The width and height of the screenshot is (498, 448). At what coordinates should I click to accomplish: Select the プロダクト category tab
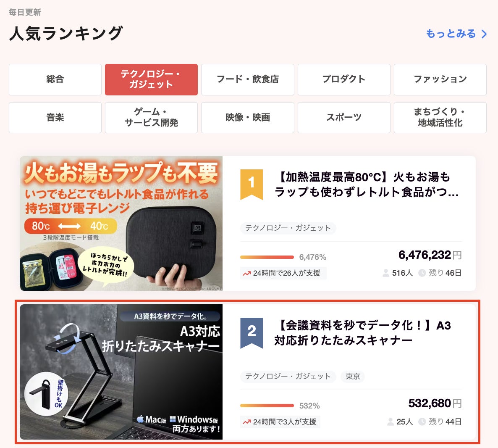point(344,79)
